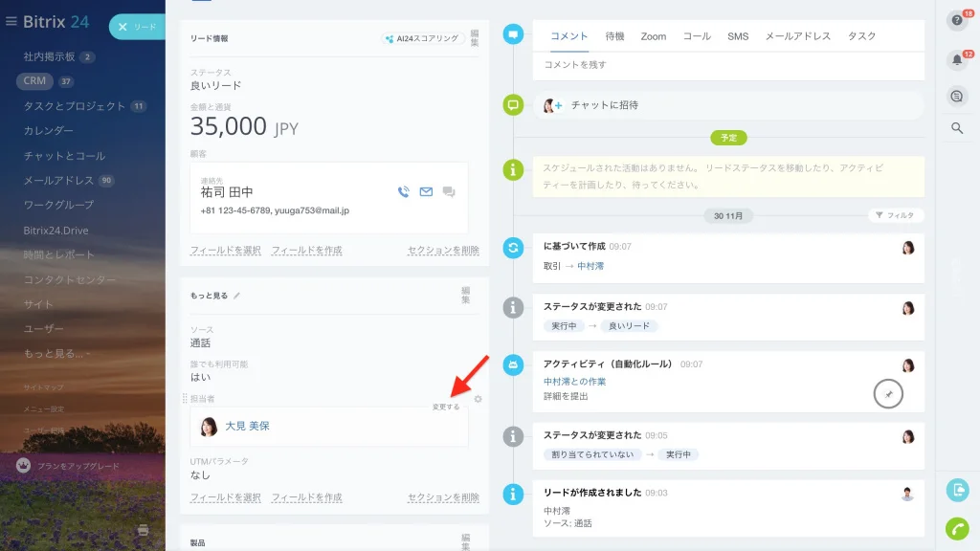980x551 pixels.
Task: Open タスクとプロジェクト in sidebar
Action: 75,106
